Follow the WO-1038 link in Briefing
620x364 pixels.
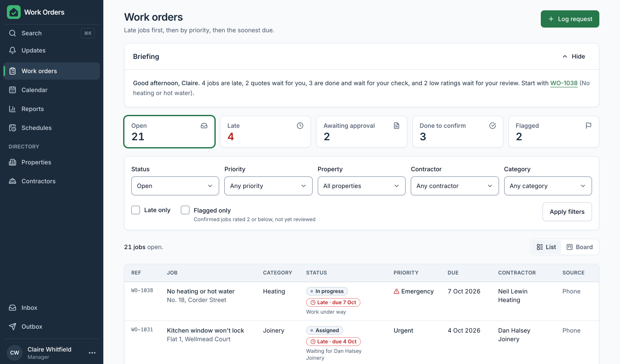[564, 83]
